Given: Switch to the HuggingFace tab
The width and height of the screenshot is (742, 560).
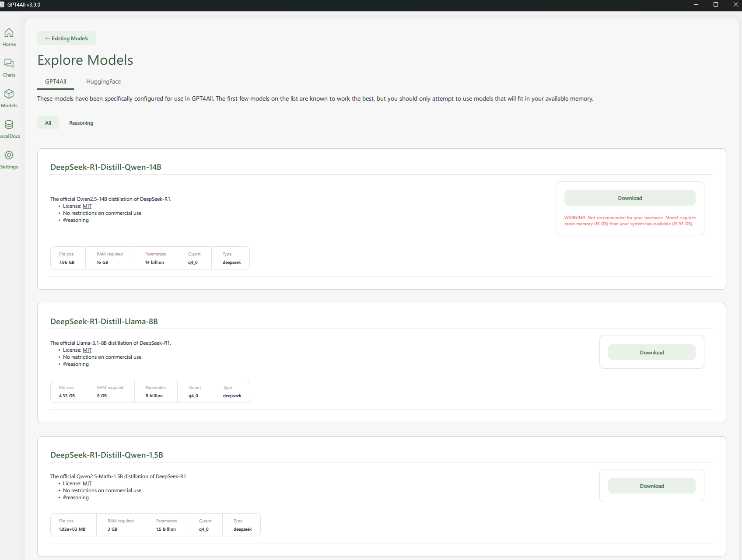Looking at the screenshot, I should tap(103, 82).
